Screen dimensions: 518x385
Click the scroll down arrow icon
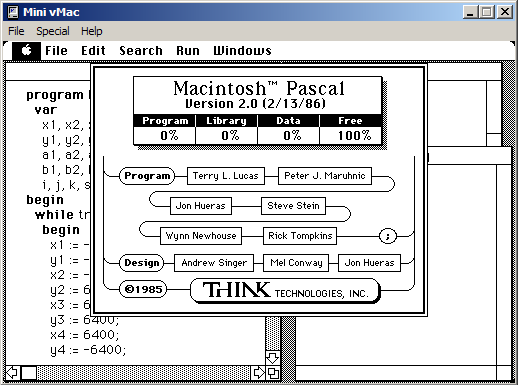[x=273, y=358]
